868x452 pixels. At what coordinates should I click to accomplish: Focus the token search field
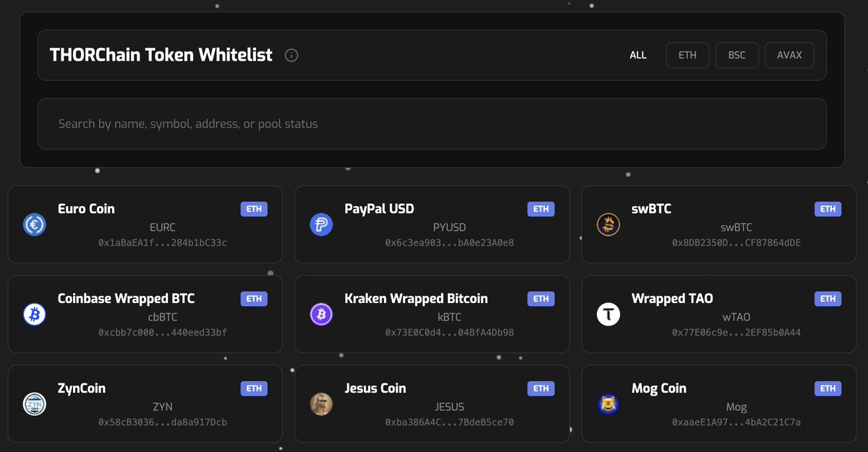(x=432, y=124)
